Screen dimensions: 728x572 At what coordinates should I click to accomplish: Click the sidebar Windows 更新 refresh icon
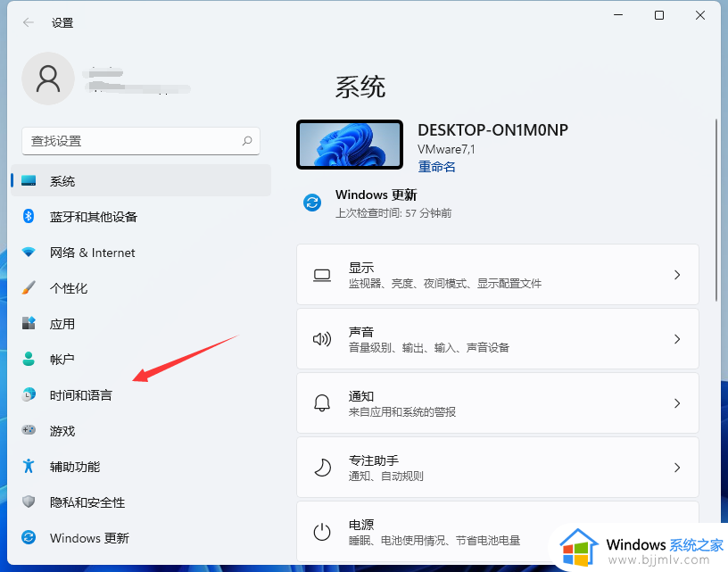[x=29, y=537]
